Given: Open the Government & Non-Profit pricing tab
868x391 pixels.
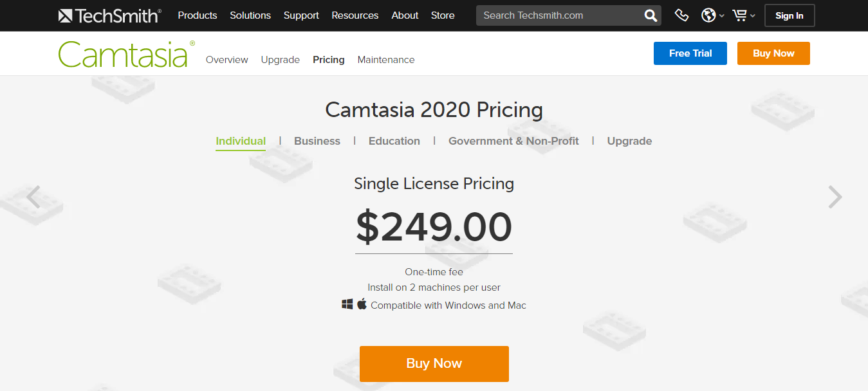Looking at the screenshot, I should pos(513,141).
